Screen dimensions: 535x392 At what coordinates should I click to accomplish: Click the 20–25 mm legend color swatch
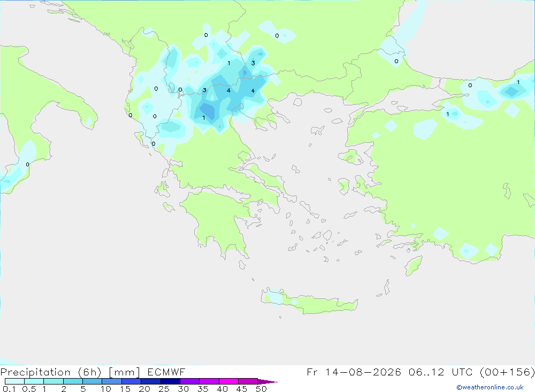click(x=150, y=381)
